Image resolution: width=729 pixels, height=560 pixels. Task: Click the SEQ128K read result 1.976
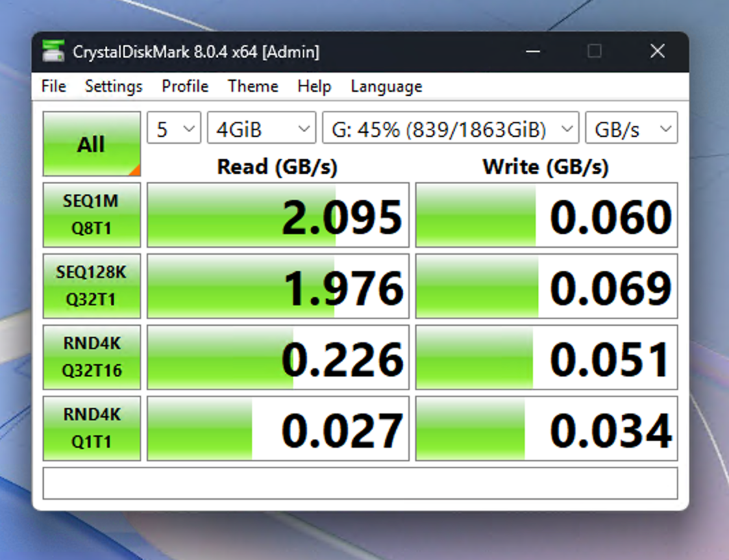pos(278,285)
